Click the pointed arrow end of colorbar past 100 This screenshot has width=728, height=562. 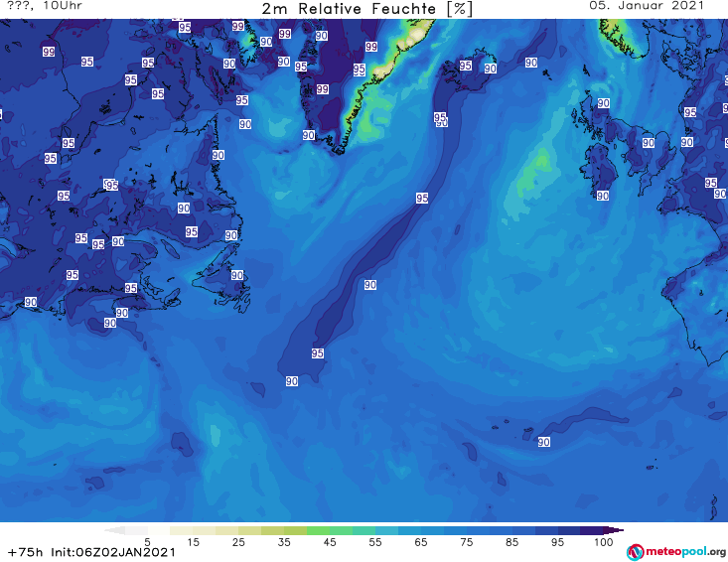(614, 530)
